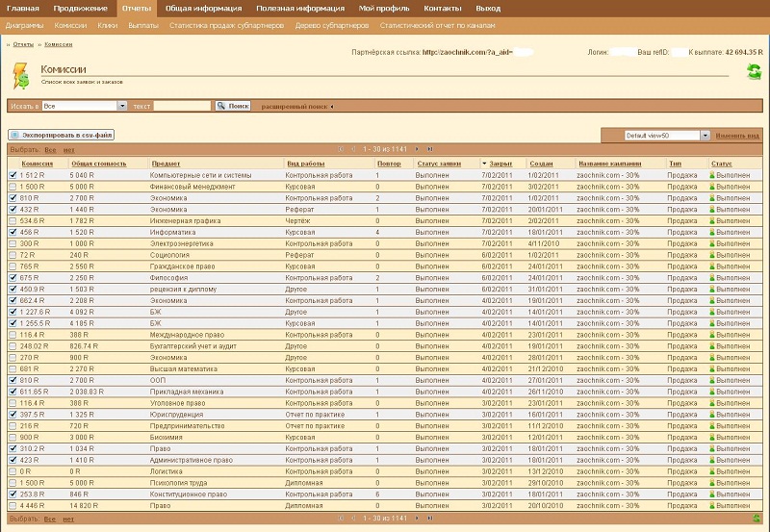
Task: Click Экспортировать в csv-файл button
Action: tap(62, 135)
